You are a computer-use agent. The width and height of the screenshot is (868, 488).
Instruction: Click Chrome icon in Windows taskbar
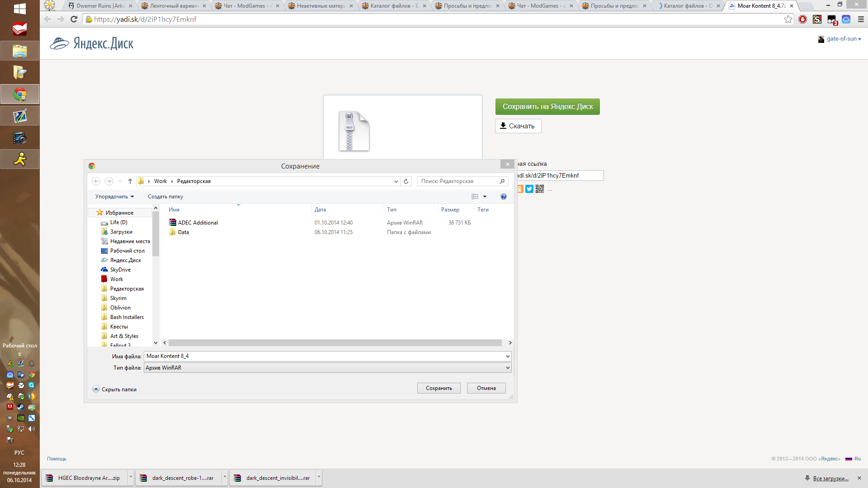pyautogui.click(x=20, y=94)
